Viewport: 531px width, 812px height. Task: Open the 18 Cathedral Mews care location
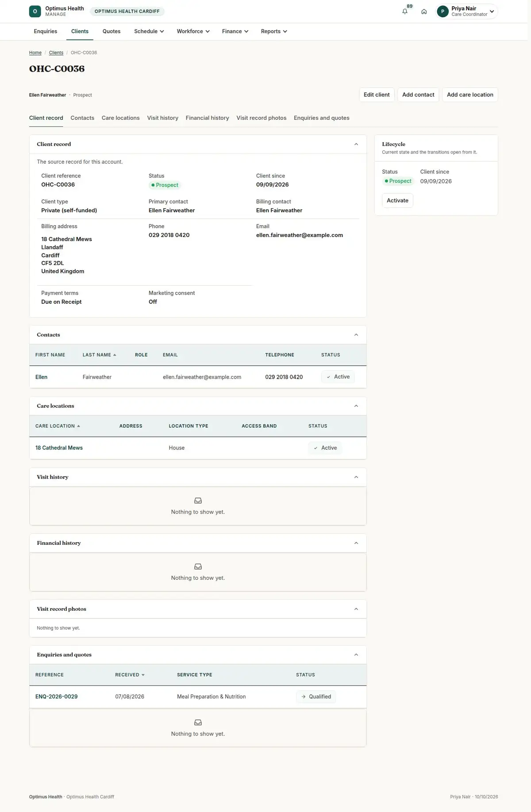[x=59, y=448]
